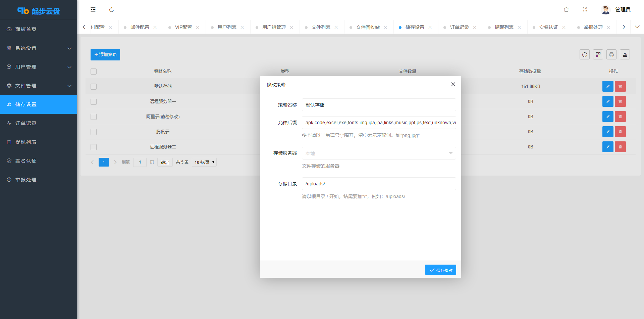Open the 10 条/页 page size dropdown

click(x=204, y=162)
